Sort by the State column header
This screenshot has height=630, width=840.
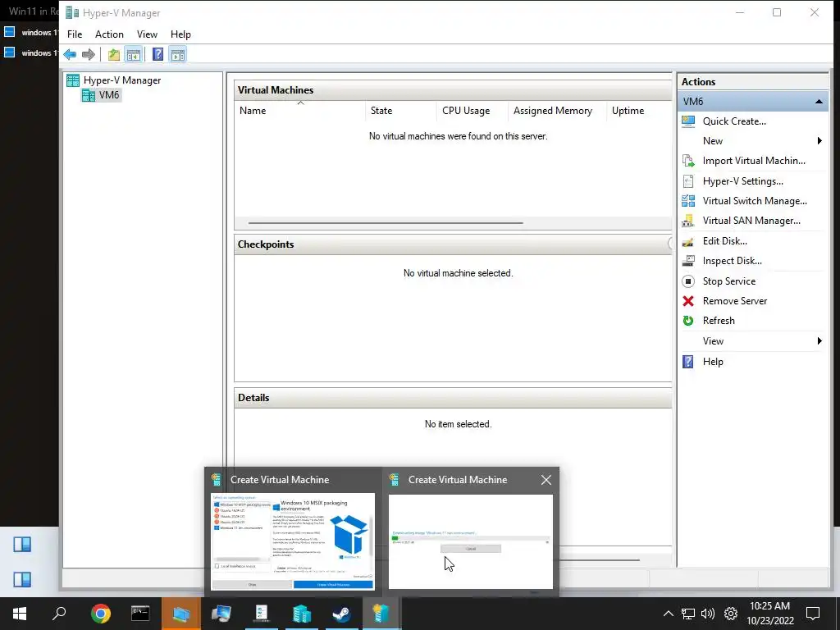click(x=400, y=111)
